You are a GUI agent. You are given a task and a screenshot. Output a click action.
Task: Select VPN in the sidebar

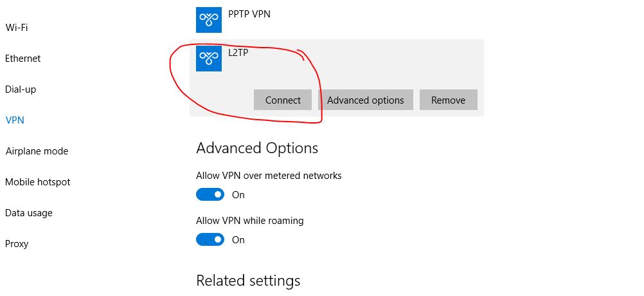(x=15, y=120)
